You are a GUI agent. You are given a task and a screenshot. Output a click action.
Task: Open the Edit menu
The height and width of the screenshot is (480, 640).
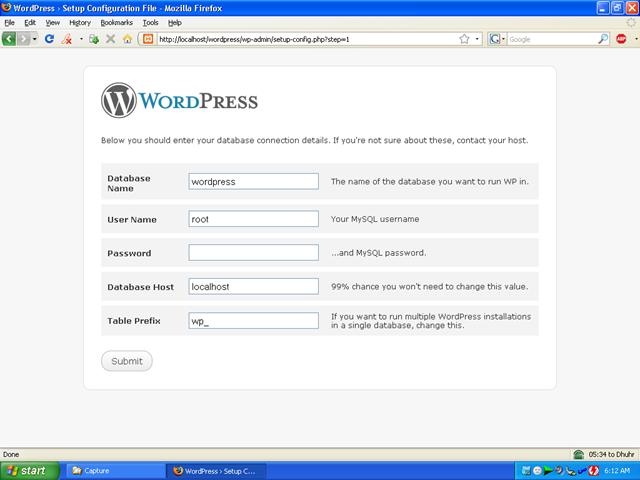[30, 23]
